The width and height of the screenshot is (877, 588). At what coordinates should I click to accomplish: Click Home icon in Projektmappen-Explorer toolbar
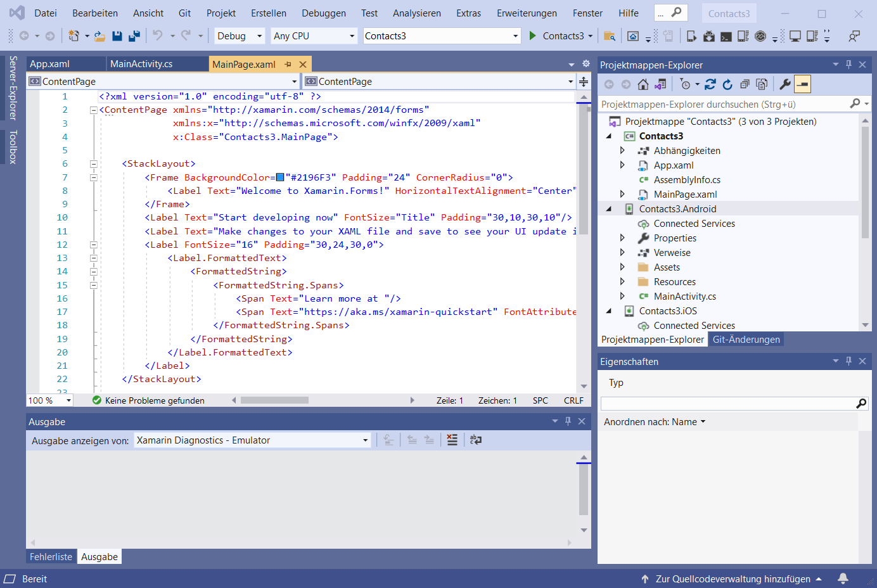643,84
